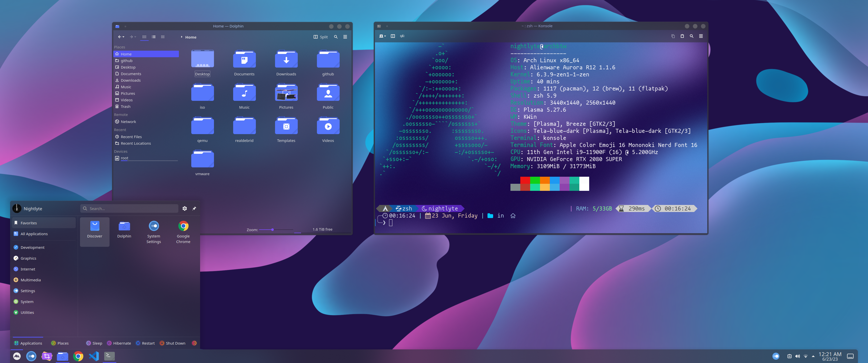This screenshot has height=363, width=868.
Task: Launch Google Chrome from favorites grid
Action: click(x=183, y=232)
